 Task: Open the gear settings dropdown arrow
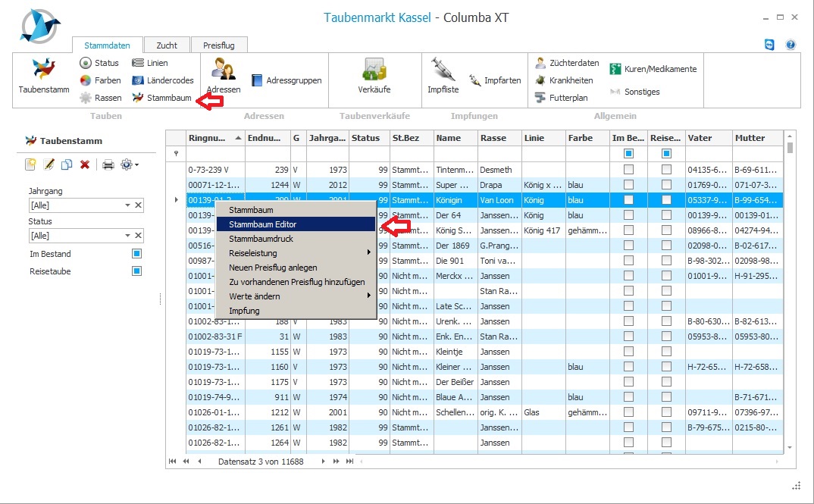pyautogui.click(x=136, y=164)
